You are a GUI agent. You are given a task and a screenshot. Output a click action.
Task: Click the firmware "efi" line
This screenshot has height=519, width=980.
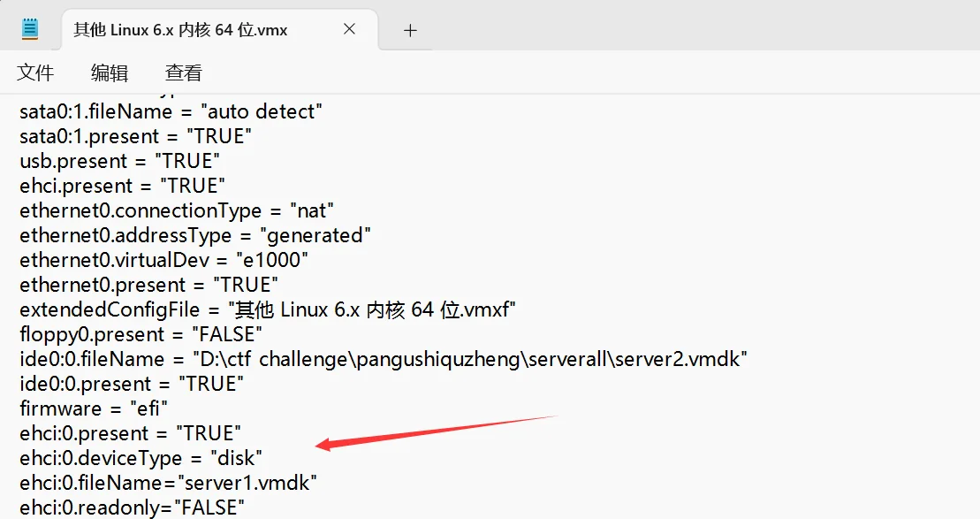pyautogui.click(x=93, y=409)
